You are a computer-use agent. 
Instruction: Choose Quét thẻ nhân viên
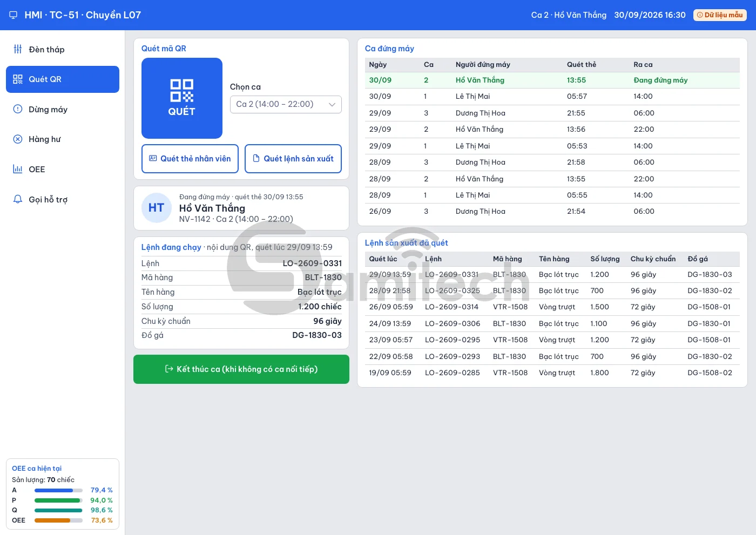point(190,159)
